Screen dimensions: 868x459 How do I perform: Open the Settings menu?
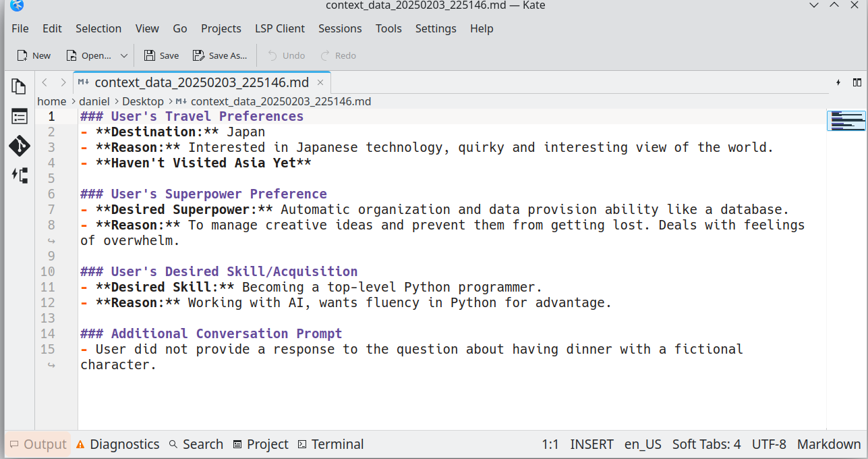pyautogui.click(x=436, y=28)
